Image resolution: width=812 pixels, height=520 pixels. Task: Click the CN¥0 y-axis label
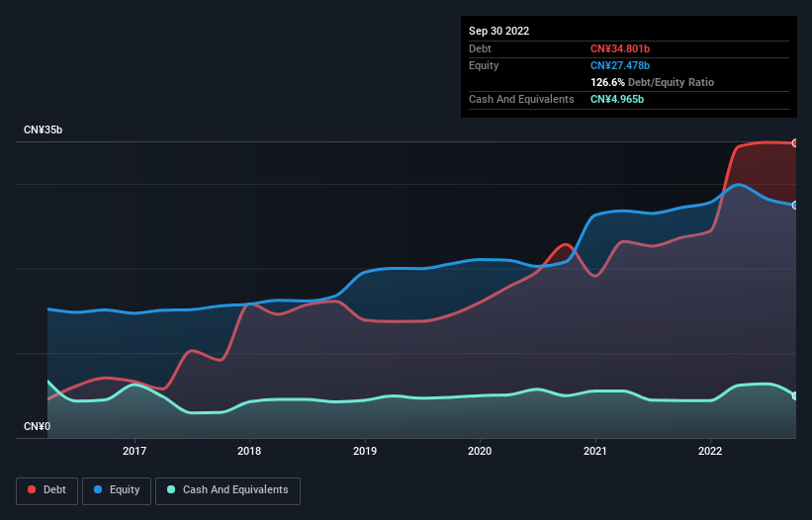[x=38, y=426]
